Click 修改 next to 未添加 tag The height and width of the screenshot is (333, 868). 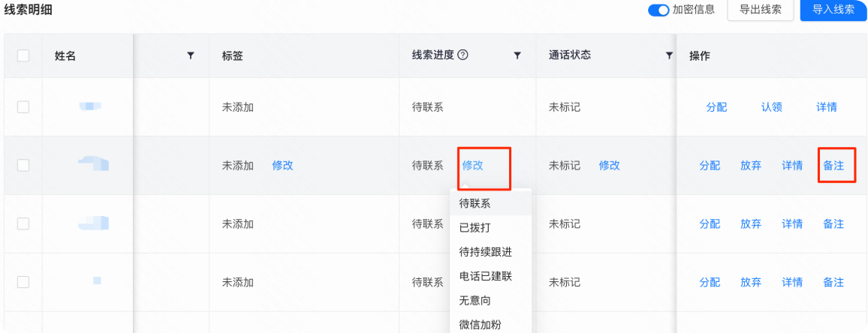point(283,165)
